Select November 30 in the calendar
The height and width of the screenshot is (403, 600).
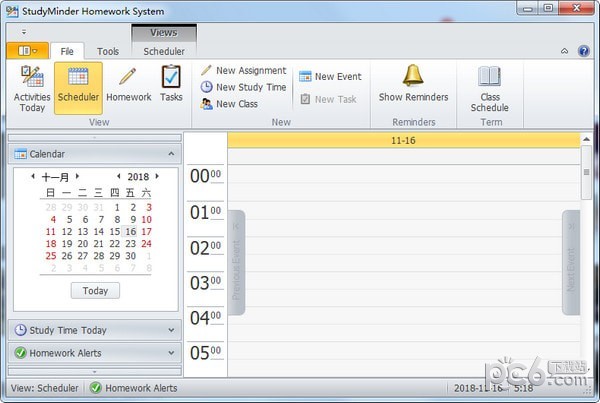[130, 256]
